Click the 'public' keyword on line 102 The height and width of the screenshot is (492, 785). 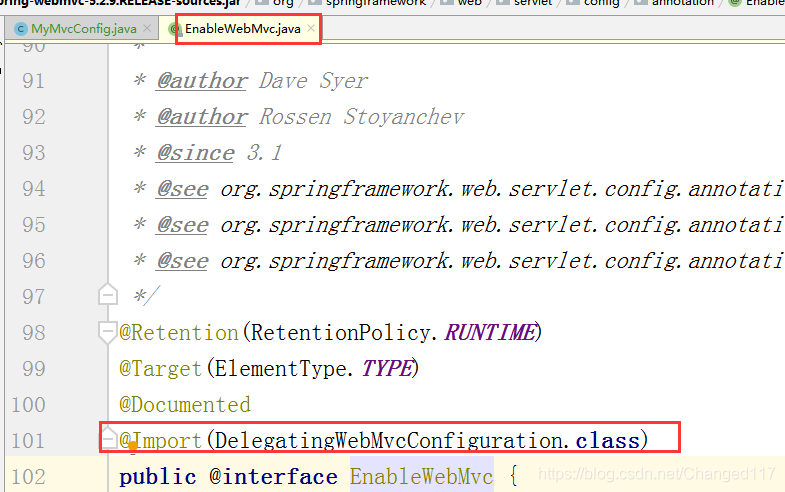pos(158,477)
